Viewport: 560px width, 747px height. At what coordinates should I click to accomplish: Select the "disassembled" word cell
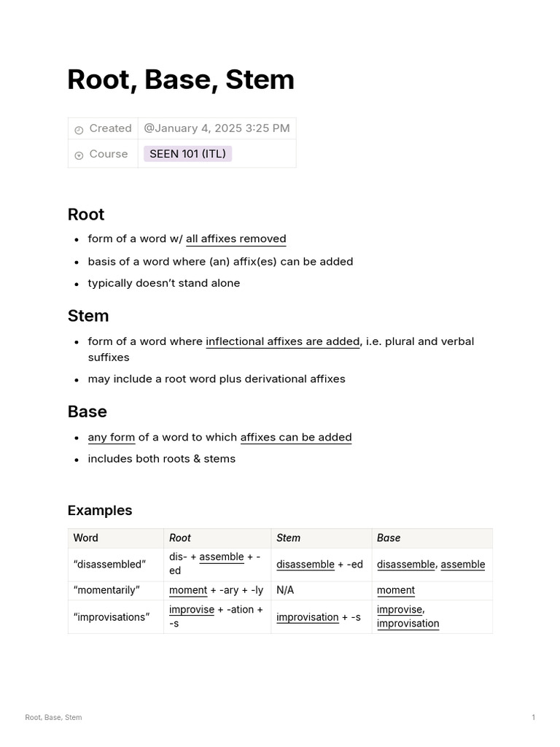click(x=109, y=565)
